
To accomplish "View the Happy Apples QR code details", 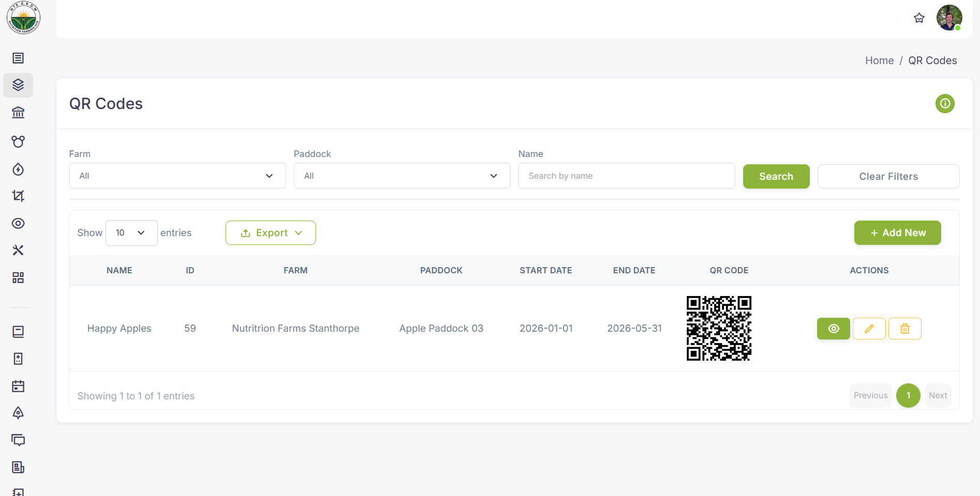I will tap(834, 329).
